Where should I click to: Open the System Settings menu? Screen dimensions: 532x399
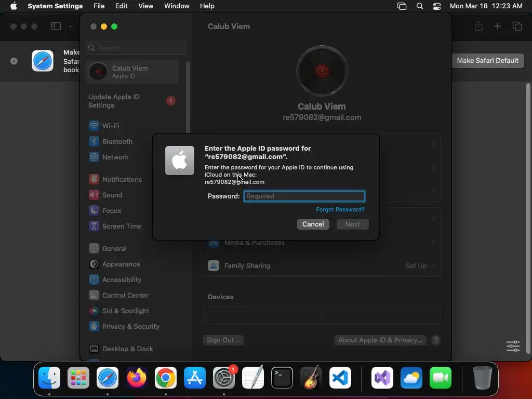[55, 6]
